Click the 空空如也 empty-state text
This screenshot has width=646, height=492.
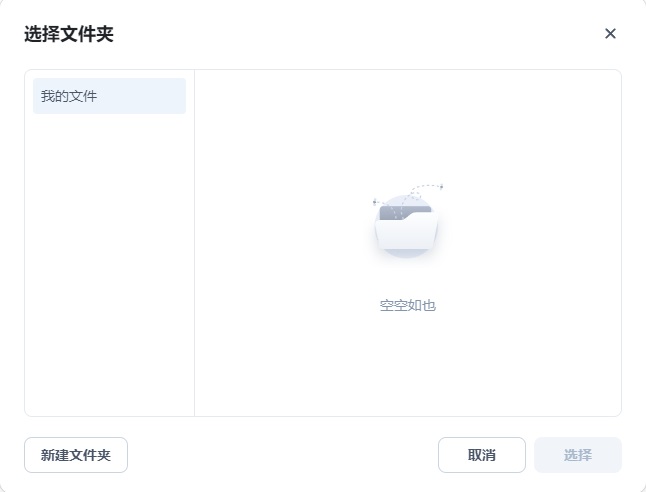pos(408,306)
